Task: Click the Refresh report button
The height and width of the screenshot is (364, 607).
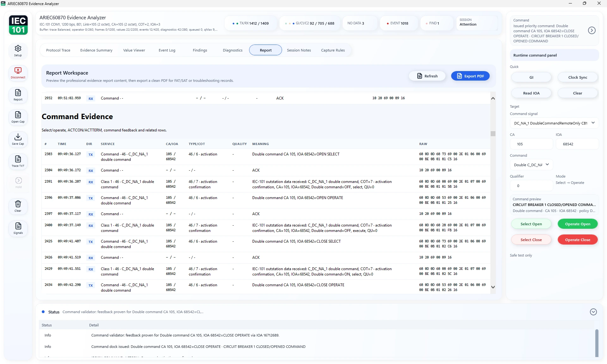Action: pos(427,76)
